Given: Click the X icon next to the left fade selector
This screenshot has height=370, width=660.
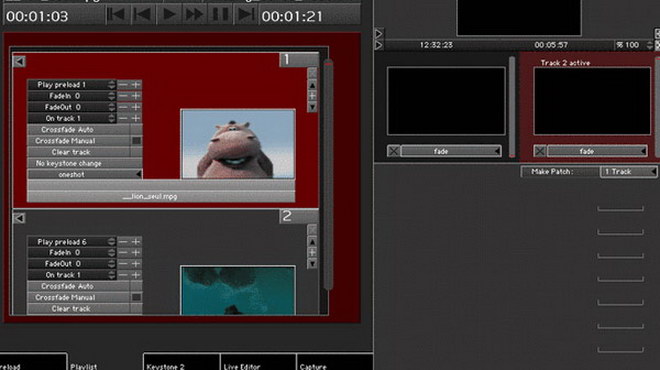Looking at the screenshot, I should pos(394,151).
